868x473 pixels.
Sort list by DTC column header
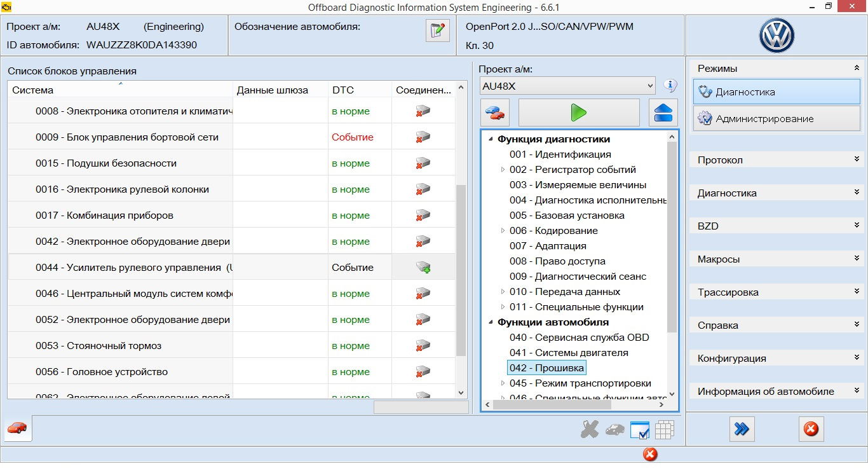point(360,90)
